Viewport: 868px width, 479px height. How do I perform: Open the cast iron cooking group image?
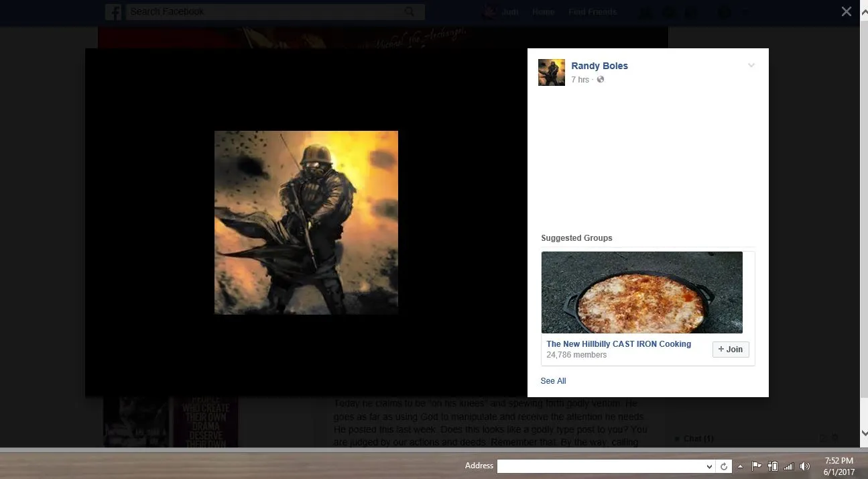[x=641, y=292]
